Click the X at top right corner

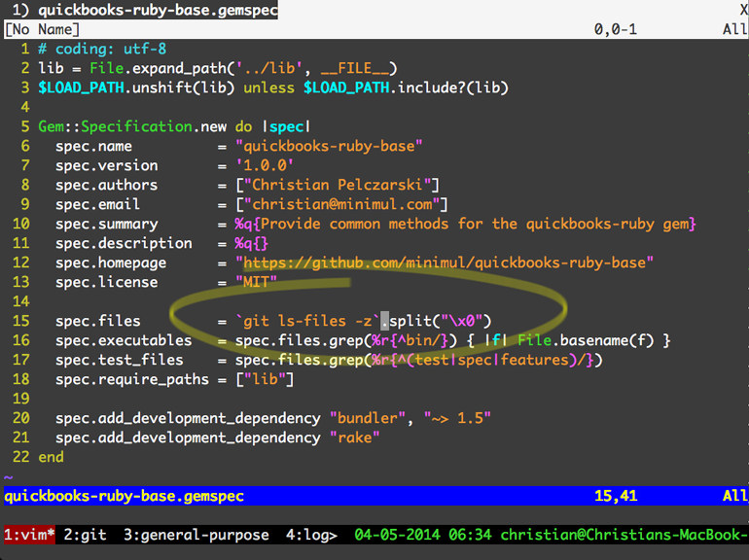coord(744,10)
